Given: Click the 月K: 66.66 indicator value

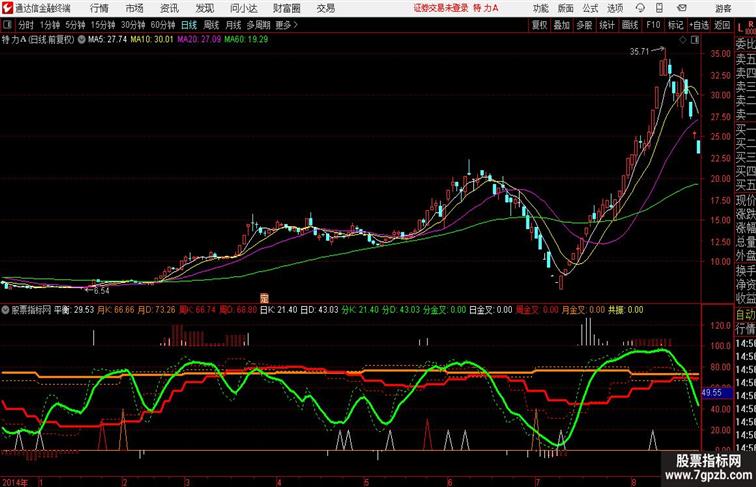Looking at the screenshot, I should click(x=116, y=310).
